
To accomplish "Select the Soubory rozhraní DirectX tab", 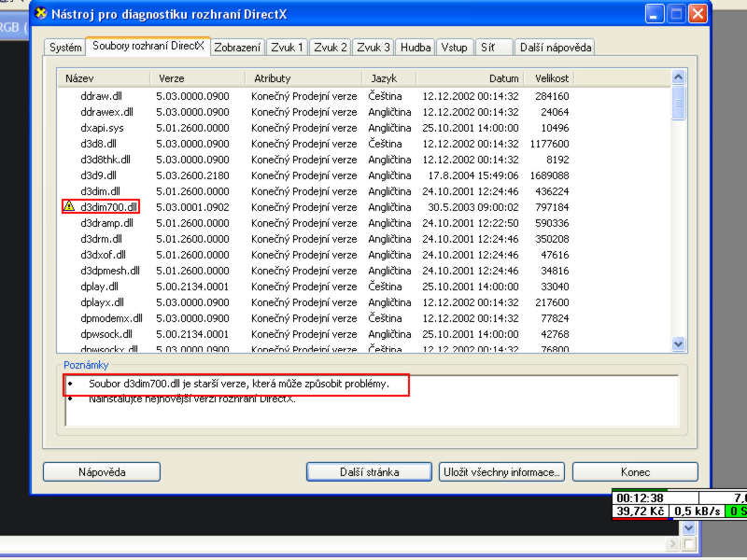I will [x=148, y=46].
